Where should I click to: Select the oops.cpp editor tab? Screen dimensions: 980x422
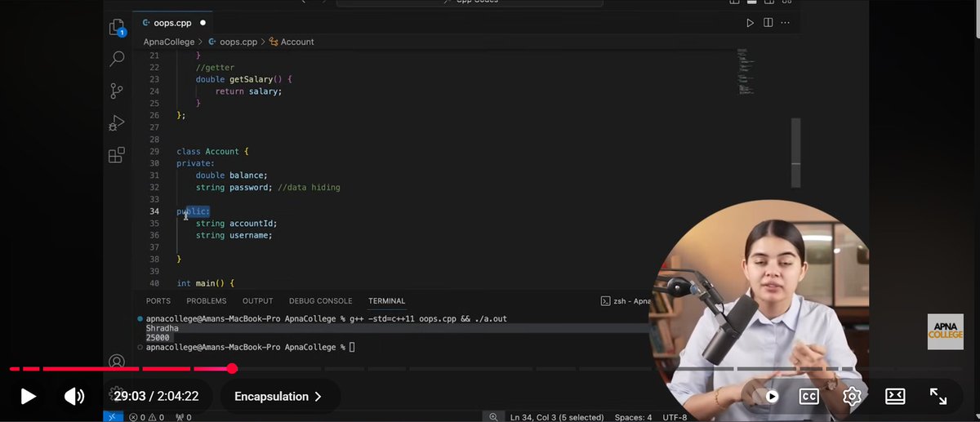pyautogui.click(x=172, y=23)
